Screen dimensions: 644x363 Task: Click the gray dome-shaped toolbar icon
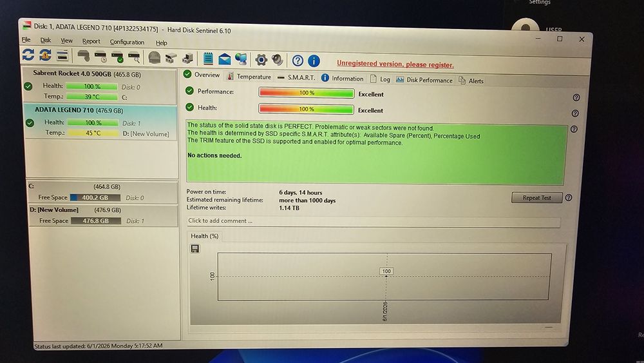[x=155, y=58]
